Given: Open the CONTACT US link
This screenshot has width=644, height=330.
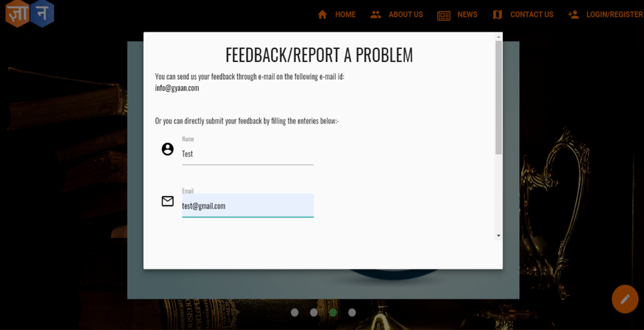Looking at the screenshot, I should tap(532, 14).
